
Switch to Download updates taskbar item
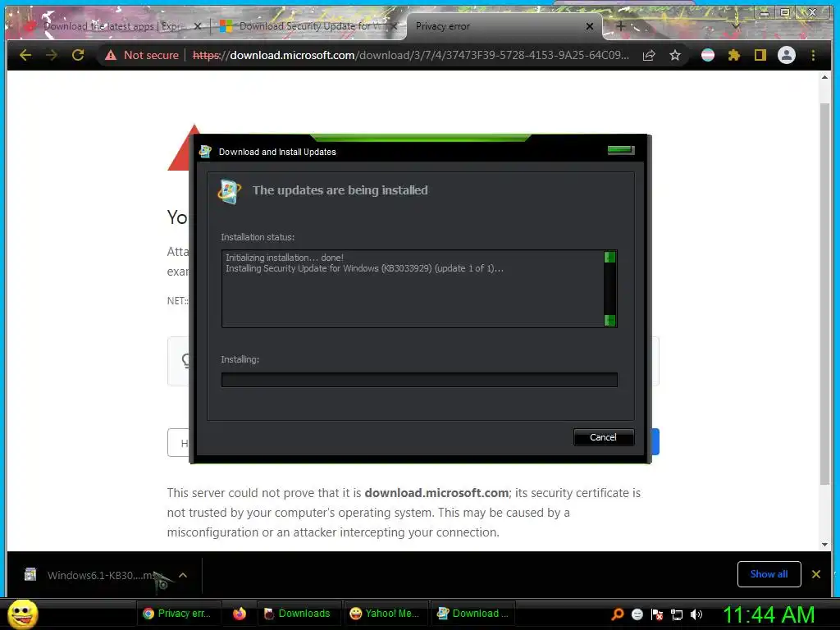tap(472, 614)
